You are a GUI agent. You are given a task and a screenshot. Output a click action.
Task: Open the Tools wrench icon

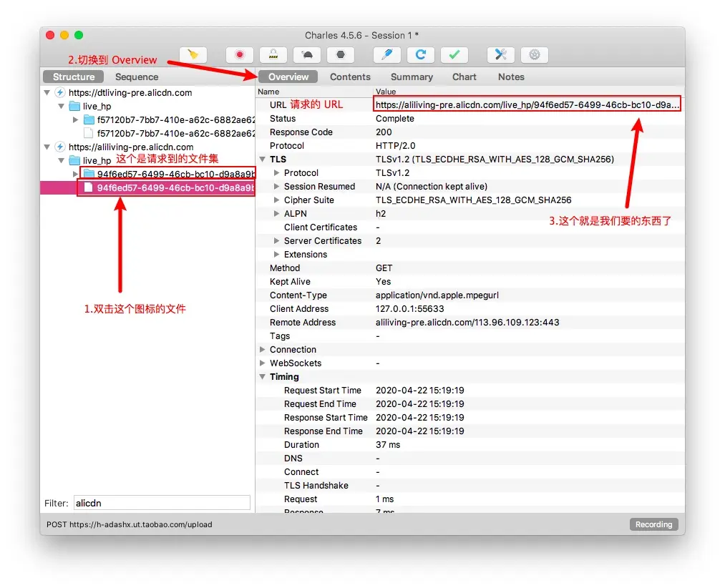click(501, 55)
